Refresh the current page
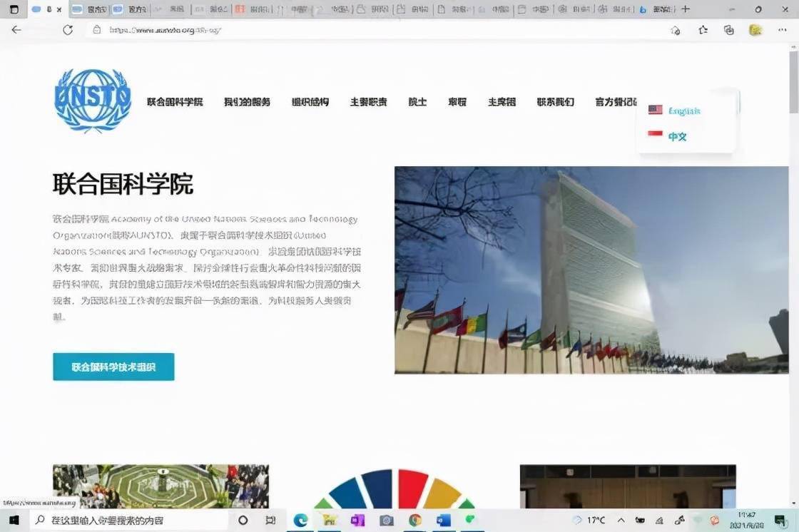 (x=68, y=30)
